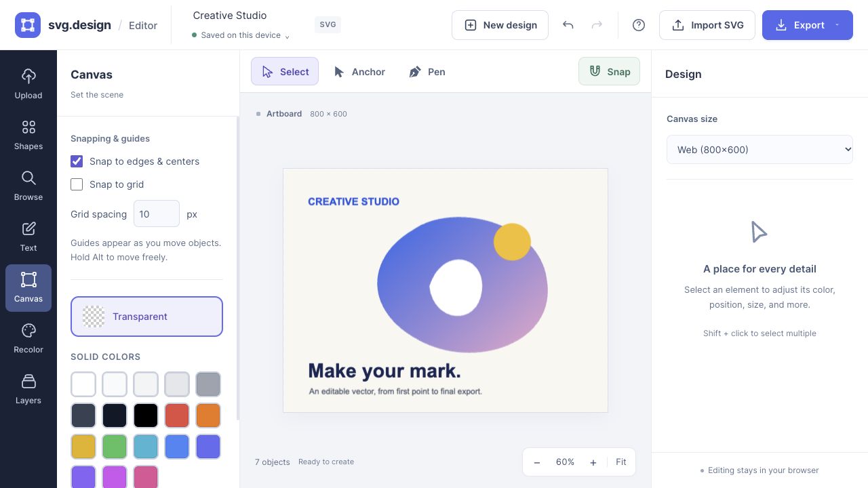Click the Editor breadcrumb
The image size is (868, 488).
click(143, 25)
